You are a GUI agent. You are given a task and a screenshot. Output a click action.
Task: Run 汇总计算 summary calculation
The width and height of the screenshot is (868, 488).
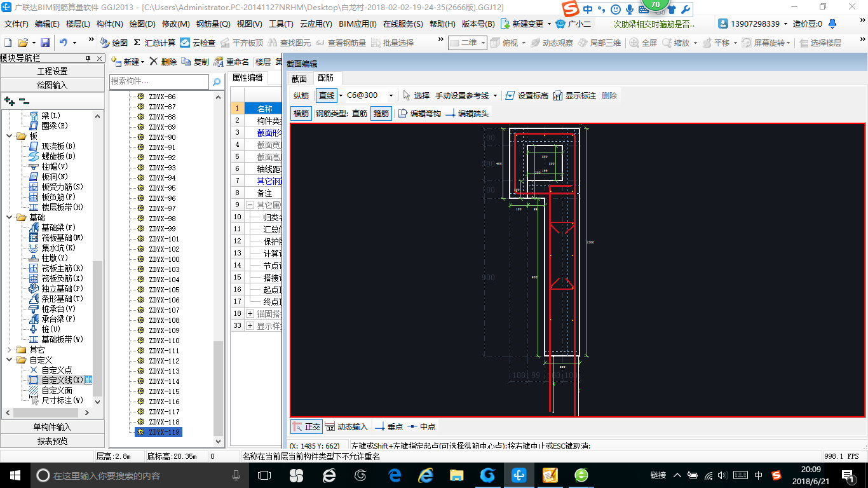pos(154,43)
